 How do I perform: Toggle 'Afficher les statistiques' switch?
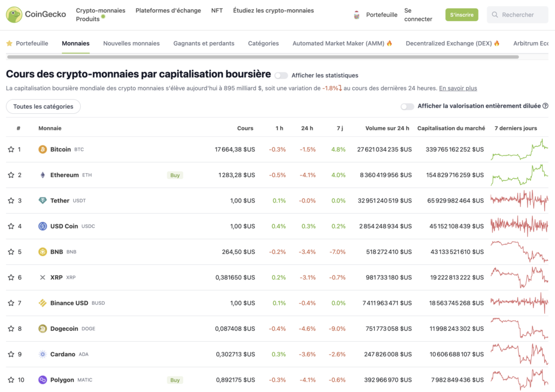(281, 75)
